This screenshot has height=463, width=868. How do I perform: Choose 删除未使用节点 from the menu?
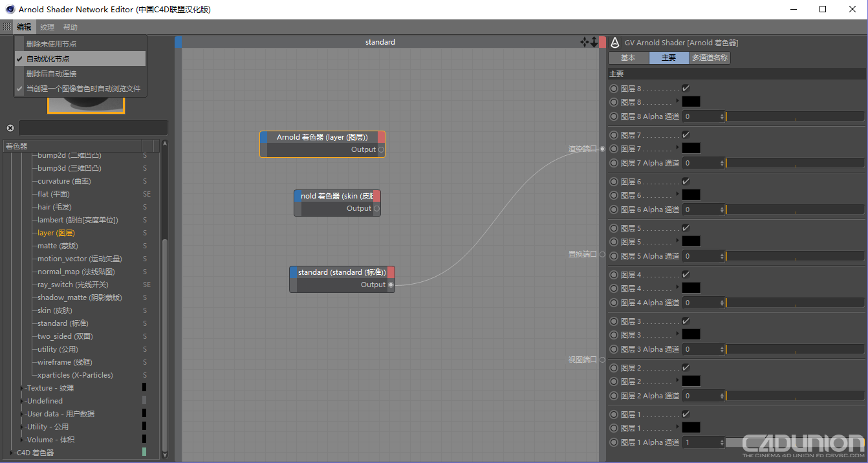(x=80, y=44)
